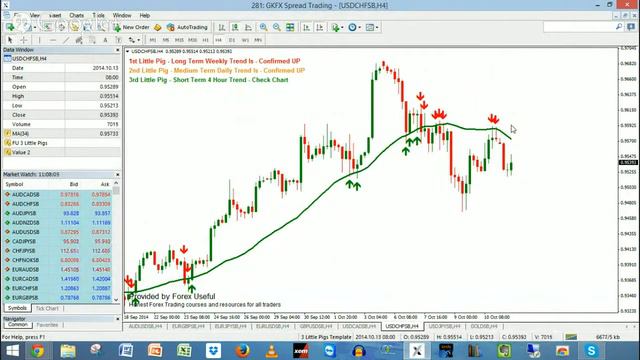Click the connection status bars indicator

[x=571, y=337]
